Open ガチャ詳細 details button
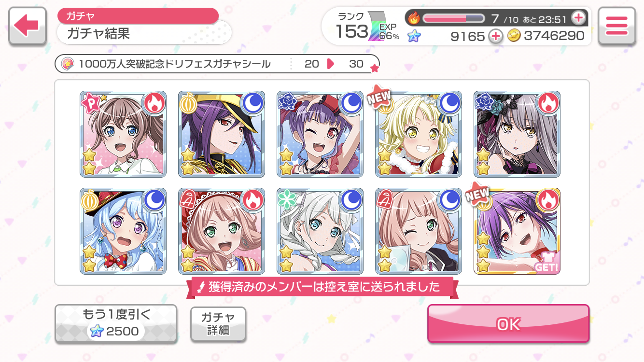The height and width of the screenshot is (362, 644). tap(218, 324)
